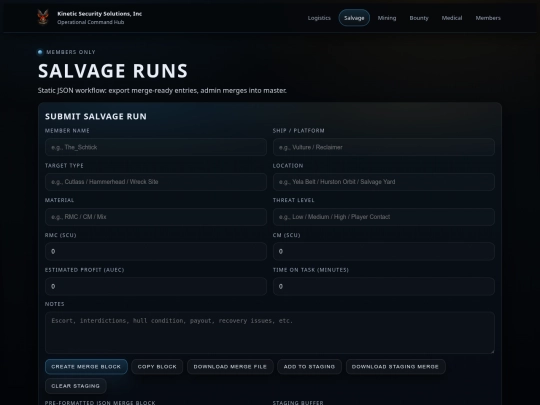Viewport: 540px width, 405px height.
Task: Click inside the Notes text area
Action: [270, 333]
